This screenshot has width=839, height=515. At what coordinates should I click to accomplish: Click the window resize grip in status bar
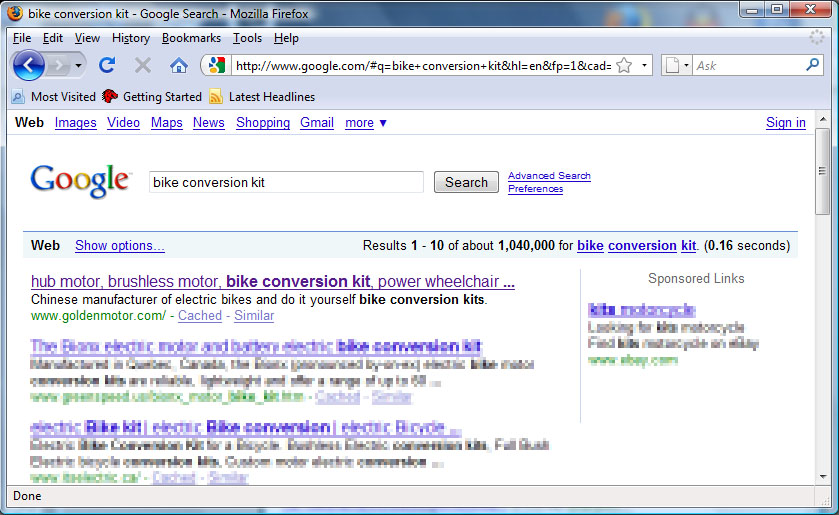point(825,500)
